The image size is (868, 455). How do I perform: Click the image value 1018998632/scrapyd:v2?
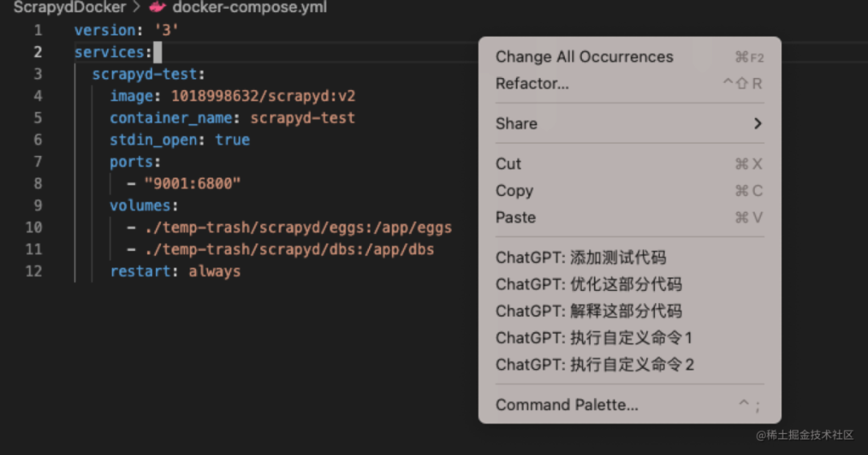tap(264, 96)
